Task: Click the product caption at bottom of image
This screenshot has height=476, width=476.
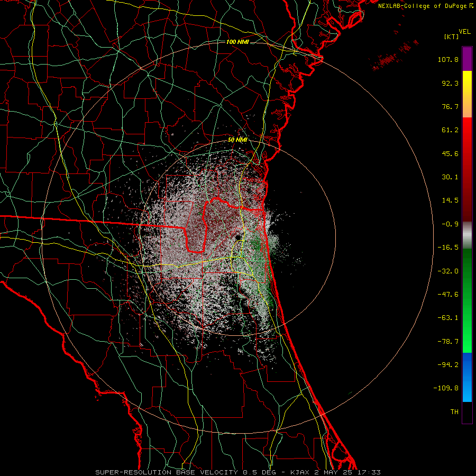Action: click(x=237, y=472)
